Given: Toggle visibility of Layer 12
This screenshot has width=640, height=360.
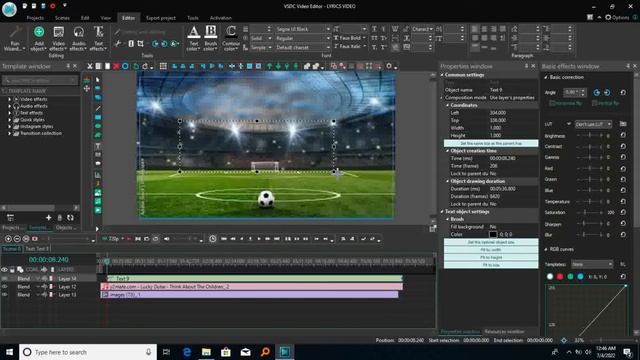Looking at the screenshot, I should click(4, 287).
